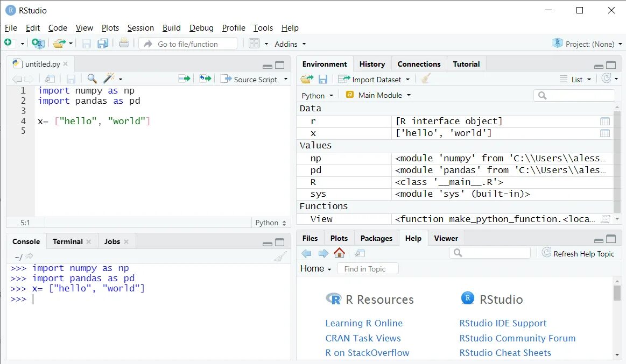Click the Print icon in main toolbar

coord(124,42)
